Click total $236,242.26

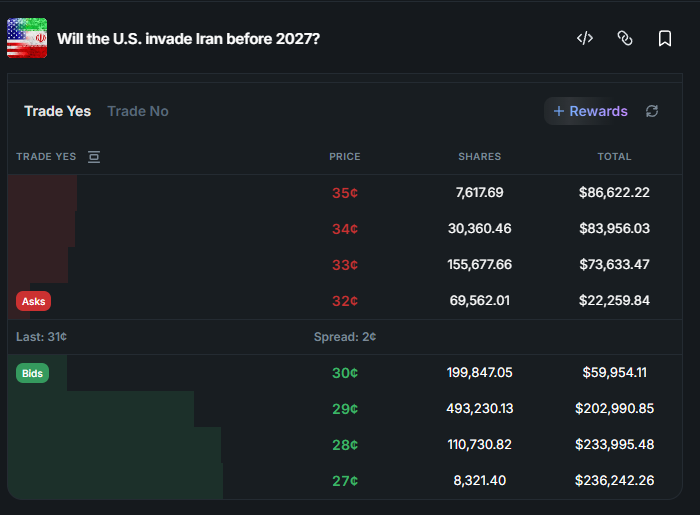click(x=614, y=481)
